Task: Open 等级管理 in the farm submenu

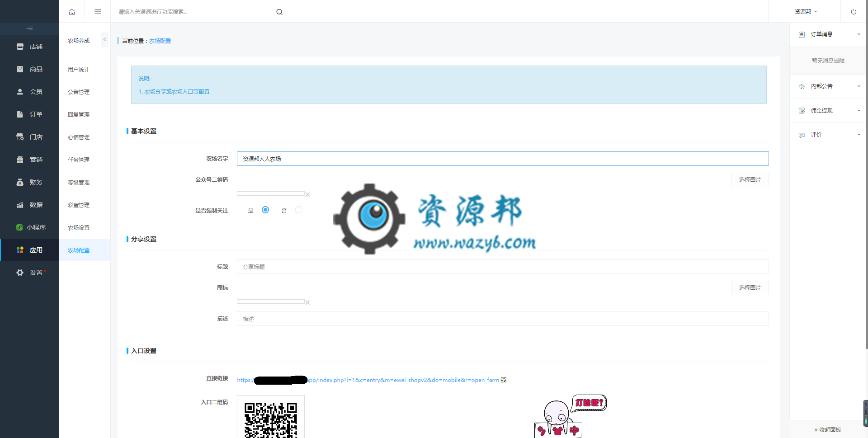Action: 79,183
